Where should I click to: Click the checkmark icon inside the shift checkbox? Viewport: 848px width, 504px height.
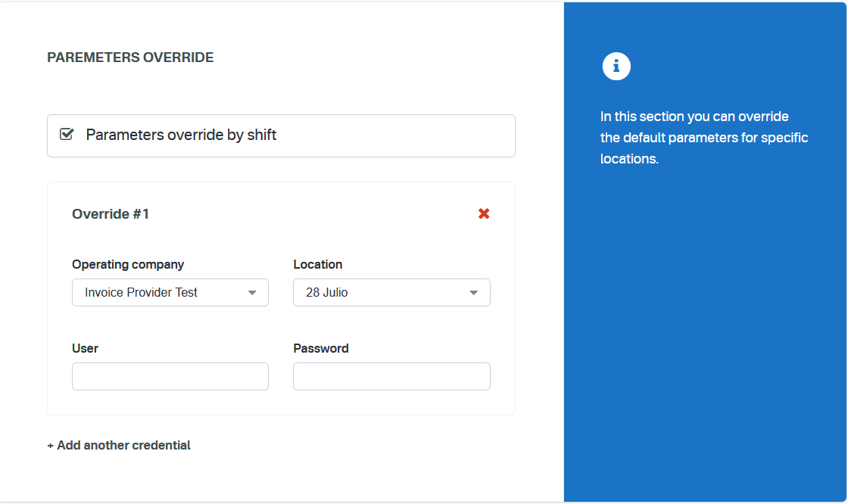[x=66, y=134]
